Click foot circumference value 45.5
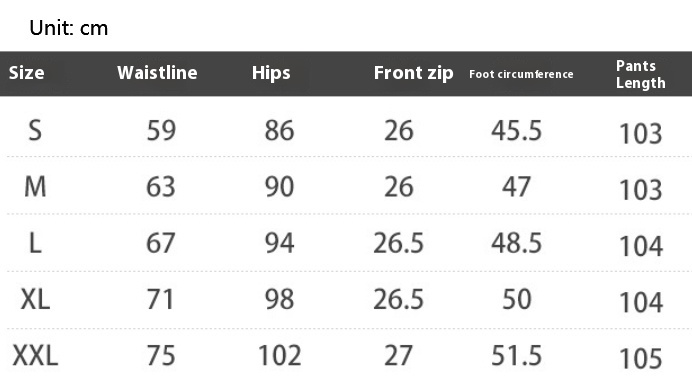The height and width of the screenshot is (383, 692). [516, 131]
